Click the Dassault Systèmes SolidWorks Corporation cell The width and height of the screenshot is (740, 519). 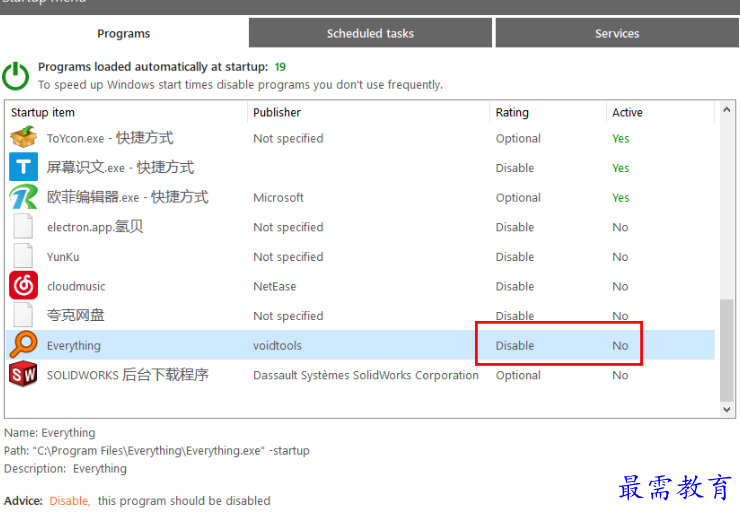pos(366,375)
